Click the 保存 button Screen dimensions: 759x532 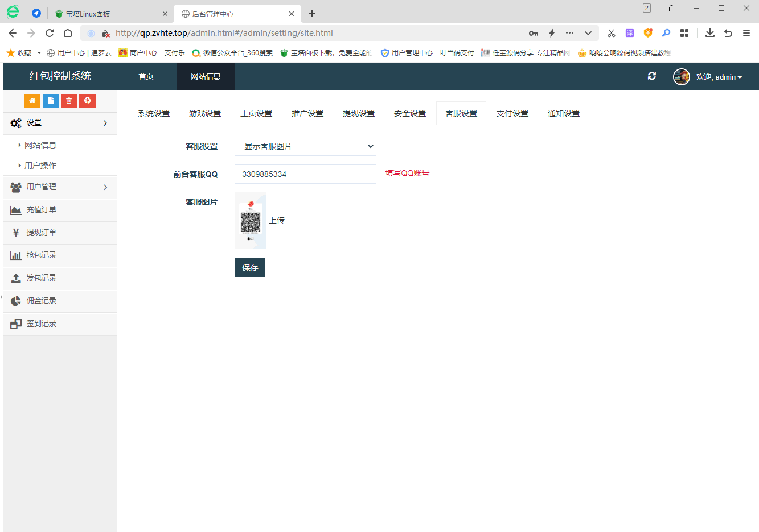pos(250,267)
